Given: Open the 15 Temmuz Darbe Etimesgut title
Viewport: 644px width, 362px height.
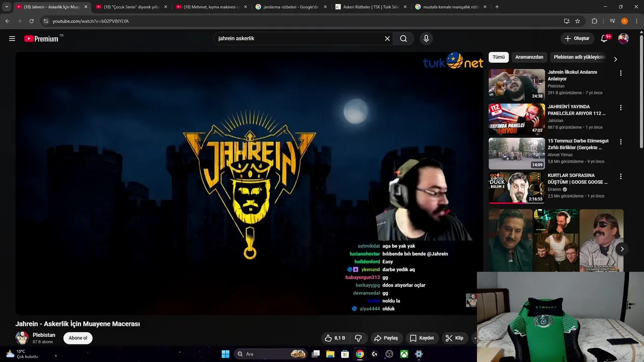Looking at the screenshot, I should coord(578,144).
